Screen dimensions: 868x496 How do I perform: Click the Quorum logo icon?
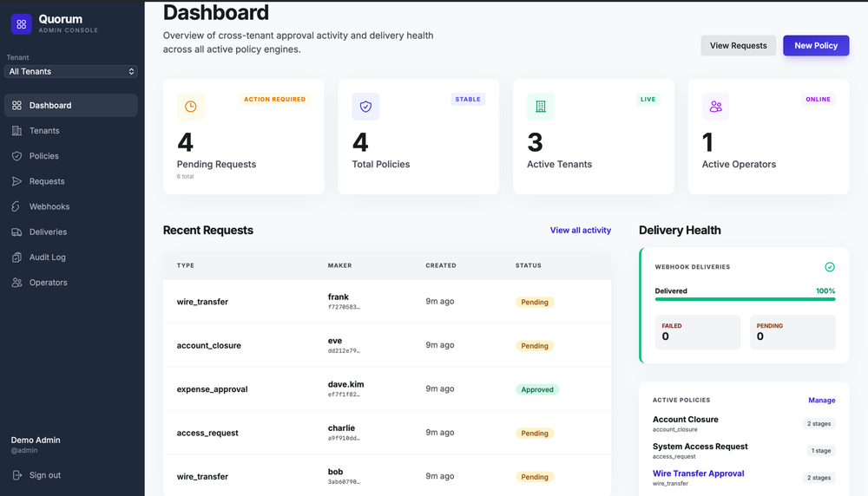[22, 24]
